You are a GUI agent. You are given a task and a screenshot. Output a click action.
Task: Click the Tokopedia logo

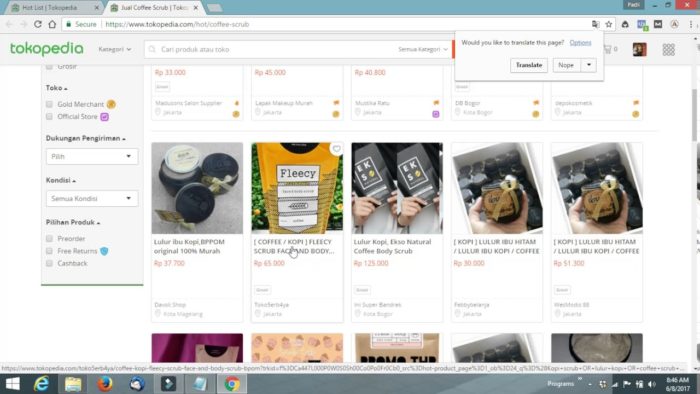point(46,49)
